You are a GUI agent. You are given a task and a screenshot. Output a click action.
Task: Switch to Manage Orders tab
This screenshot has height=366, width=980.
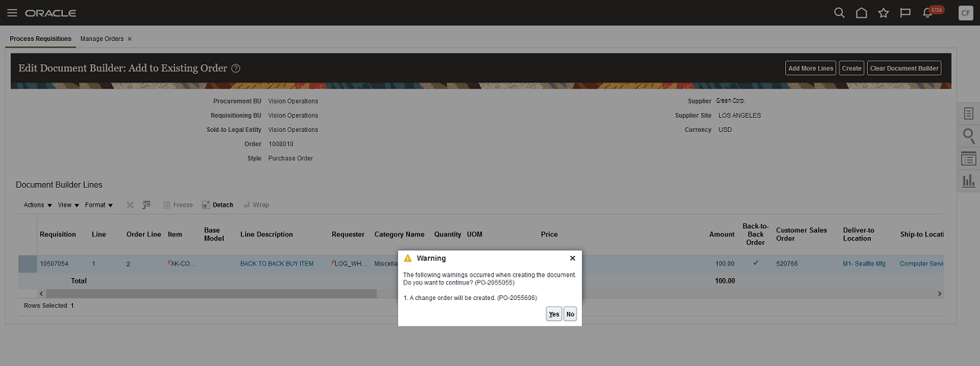coord(101,38)
